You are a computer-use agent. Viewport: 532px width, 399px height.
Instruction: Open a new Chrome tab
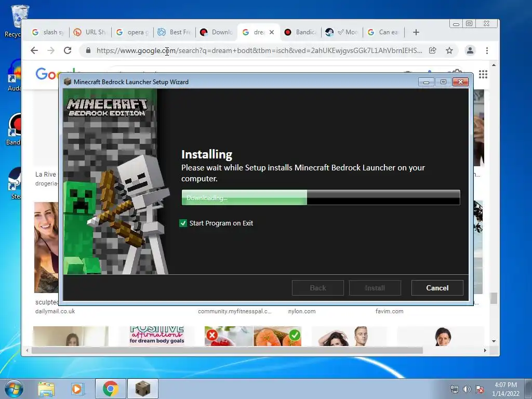coord(416,32)
